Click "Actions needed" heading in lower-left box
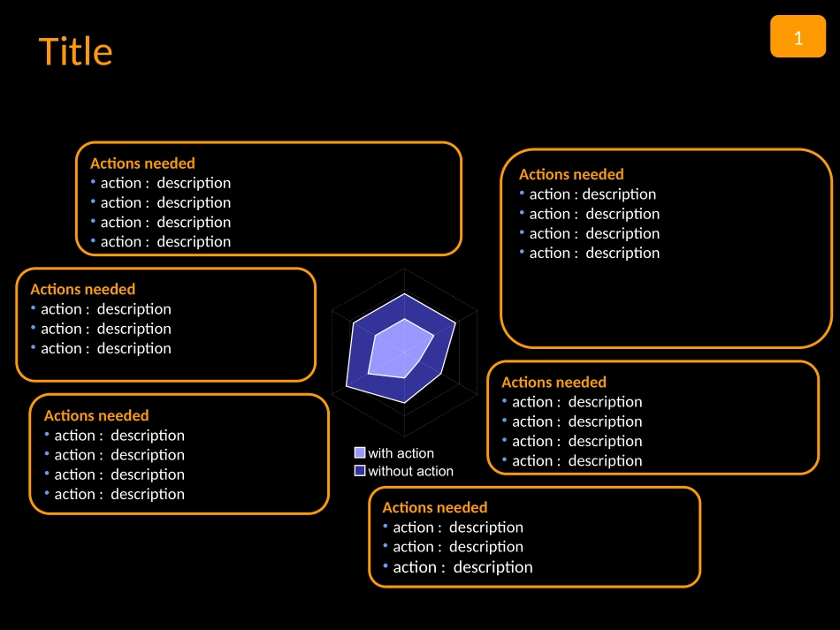840x630 pixels. pos(96,415)
